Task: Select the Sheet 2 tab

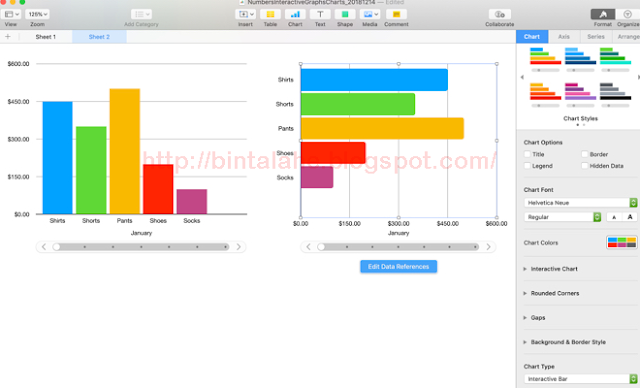Action: point(99,37)
